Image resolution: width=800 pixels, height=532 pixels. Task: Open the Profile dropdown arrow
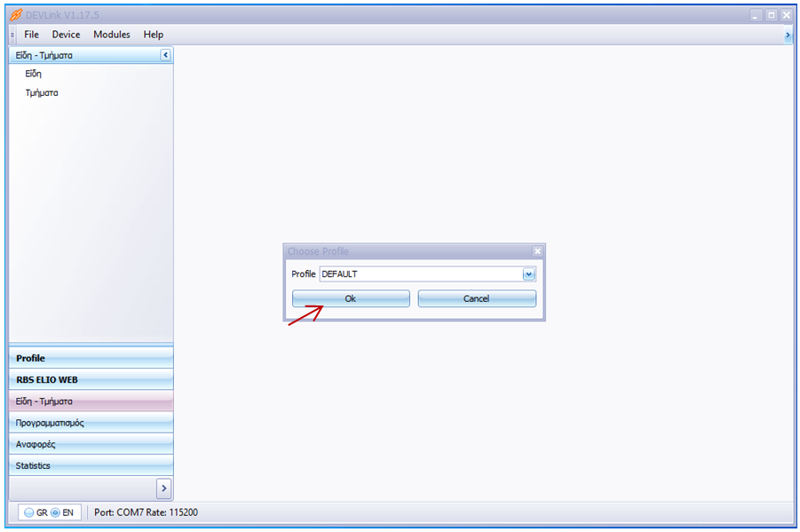529,274
